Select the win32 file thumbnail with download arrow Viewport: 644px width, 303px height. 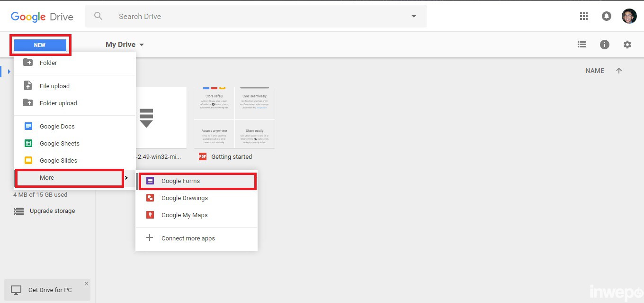pos(161,117)
